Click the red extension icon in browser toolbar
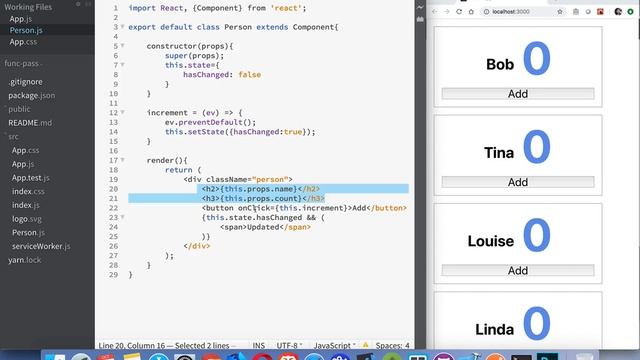 point(600,12)
